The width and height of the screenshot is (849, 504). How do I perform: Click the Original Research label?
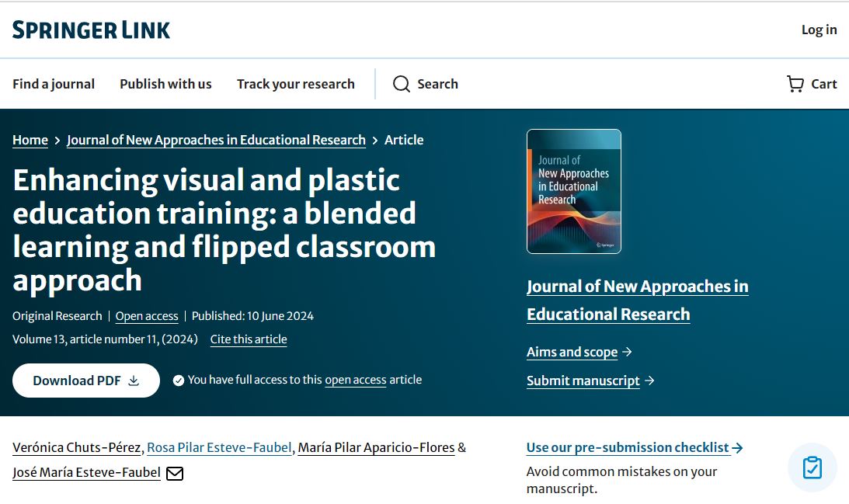57,316
